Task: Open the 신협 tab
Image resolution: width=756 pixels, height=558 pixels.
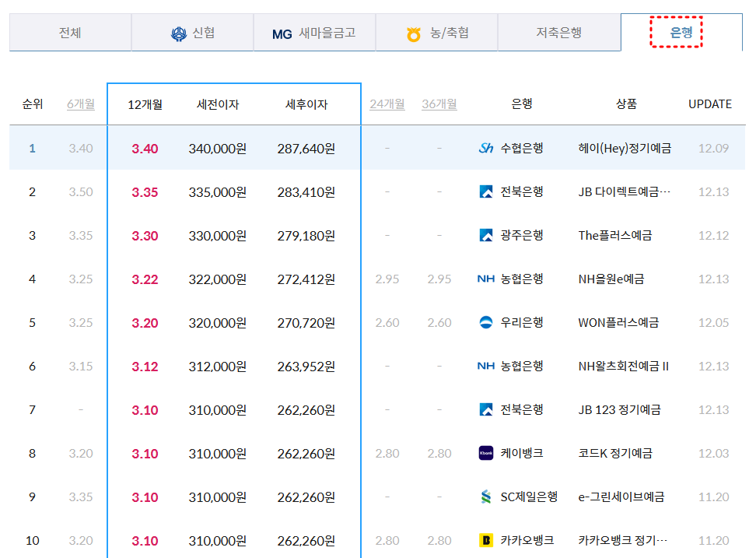Action: (192, 33)
